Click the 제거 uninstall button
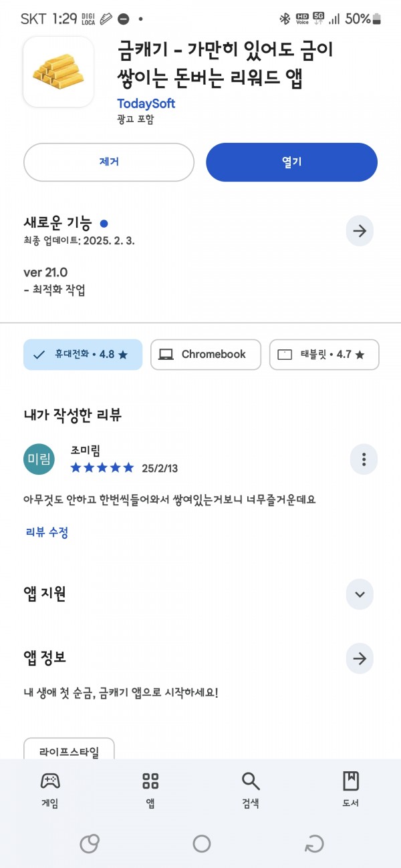The height and width of the screenshot is (868, 401). pyautogui.click(x=109, y=162)
